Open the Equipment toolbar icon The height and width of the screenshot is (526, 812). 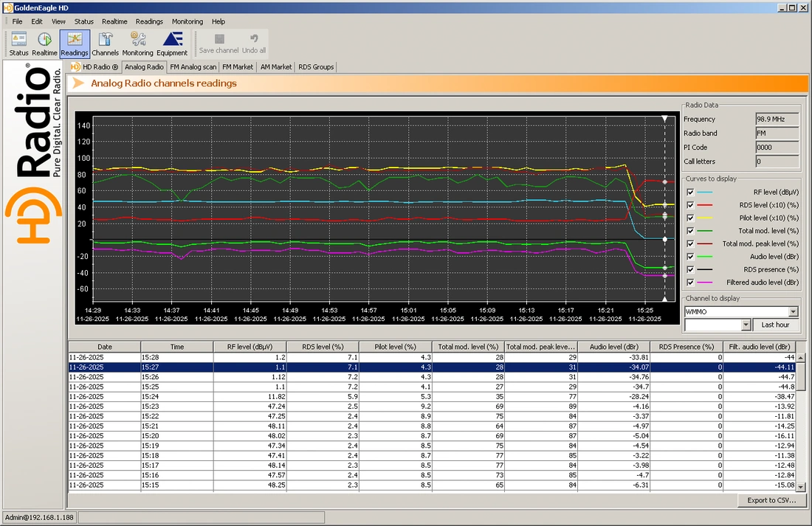coord(172,44)
